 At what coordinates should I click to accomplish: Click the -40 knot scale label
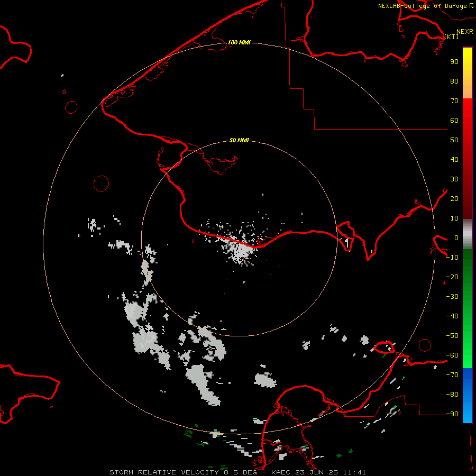pyautogui.click(x=452, y=316)
